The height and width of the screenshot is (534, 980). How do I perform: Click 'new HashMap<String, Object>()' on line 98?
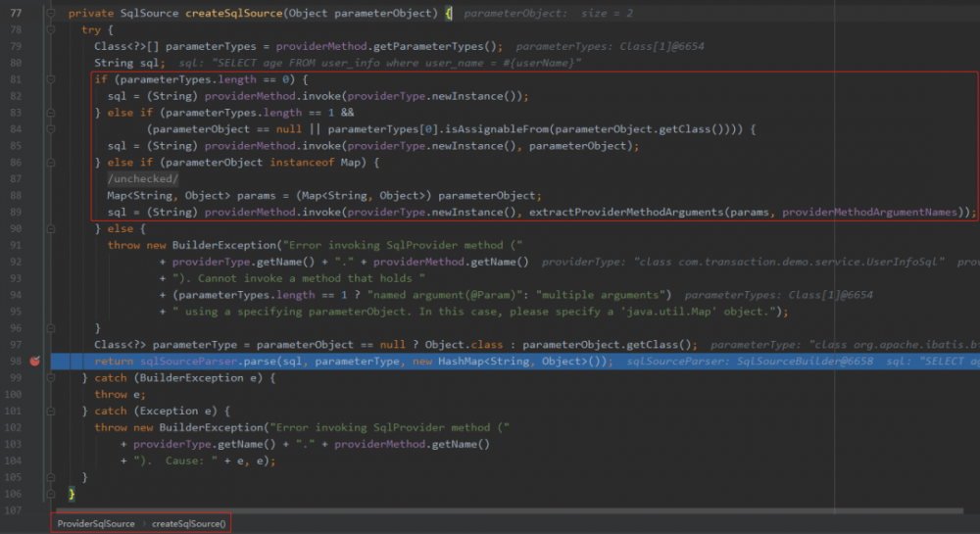pos(510,361)
